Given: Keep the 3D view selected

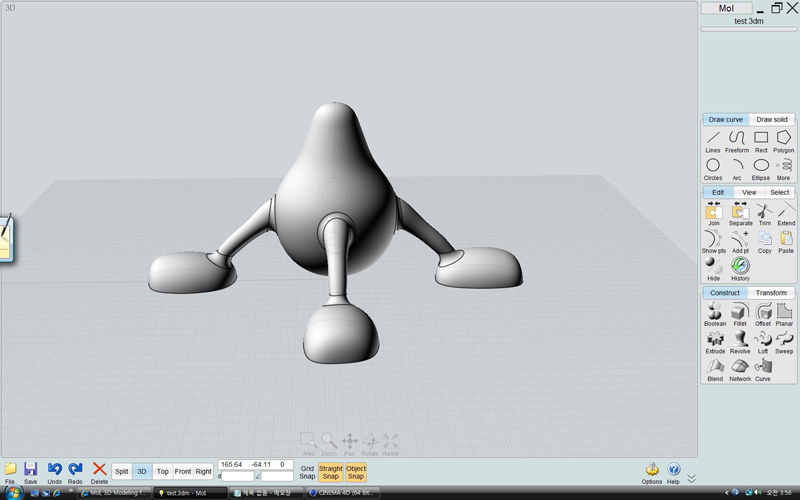Looking at the screenshot, I should (x=142, y=471).
